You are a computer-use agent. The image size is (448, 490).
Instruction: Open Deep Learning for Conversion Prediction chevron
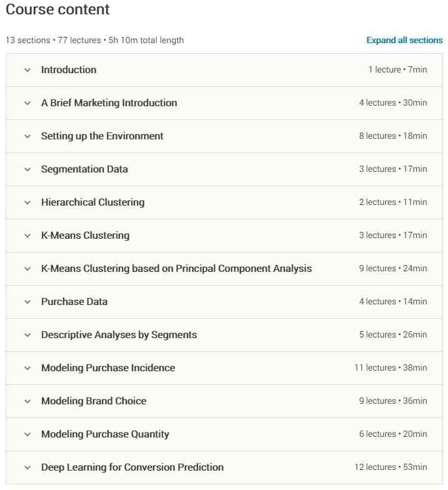(27, 467)
